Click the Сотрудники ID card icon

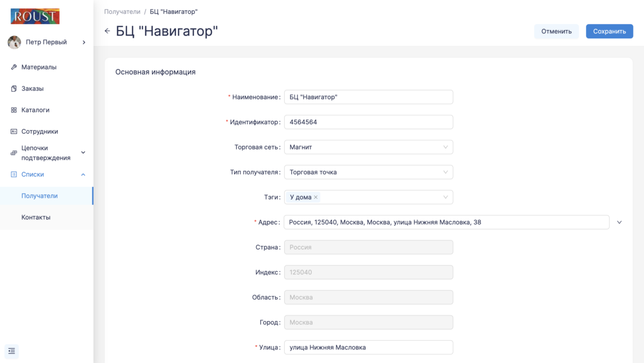14,131
